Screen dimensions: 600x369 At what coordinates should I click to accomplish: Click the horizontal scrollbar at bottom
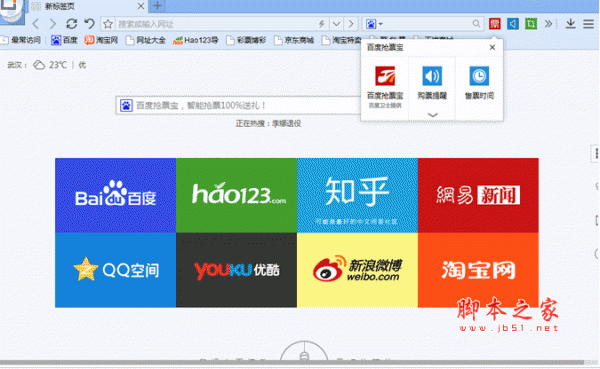292,362
